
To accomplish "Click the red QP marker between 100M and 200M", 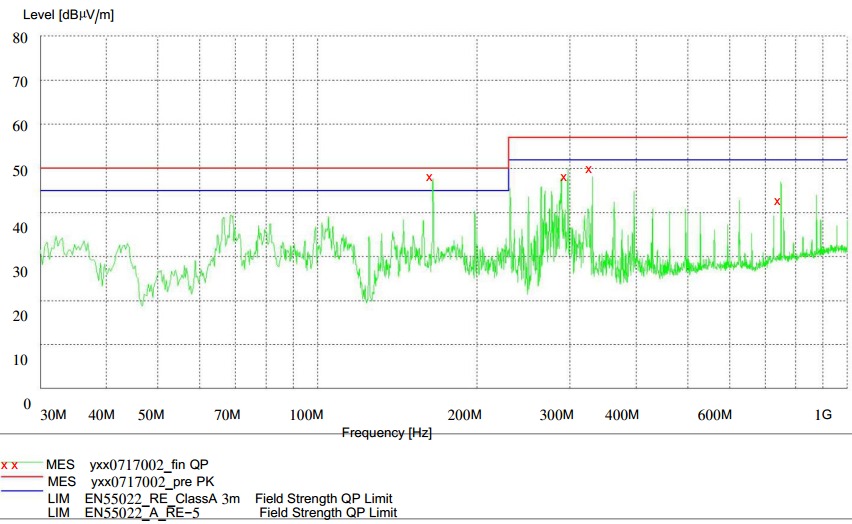I will tap(430, 178).
